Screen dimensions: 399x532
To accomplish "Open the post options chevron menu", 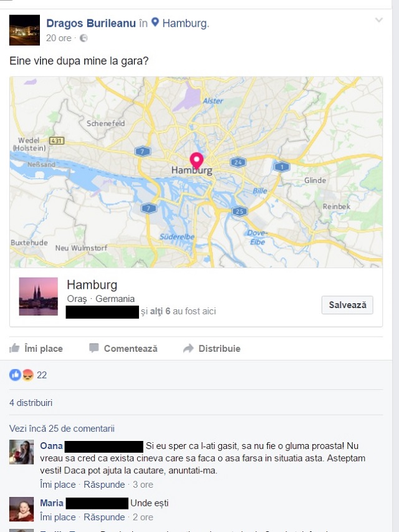I will (x=378, y=20).
